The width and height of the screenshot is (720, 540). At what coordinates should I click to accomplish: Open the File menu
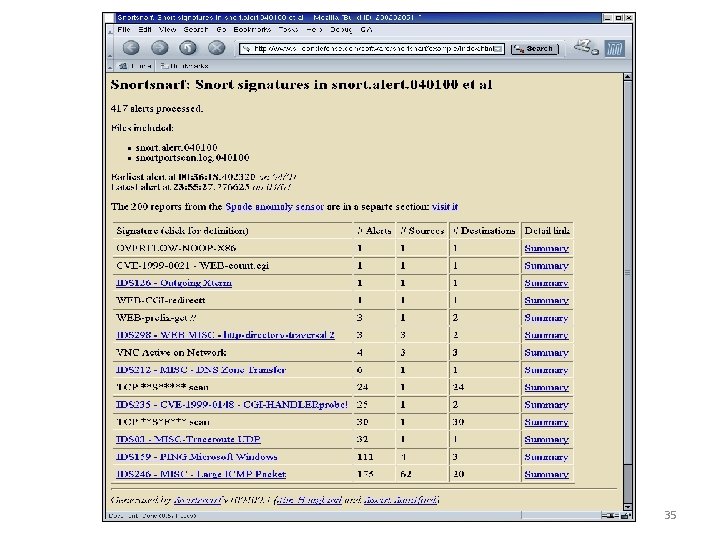[124, 29]
